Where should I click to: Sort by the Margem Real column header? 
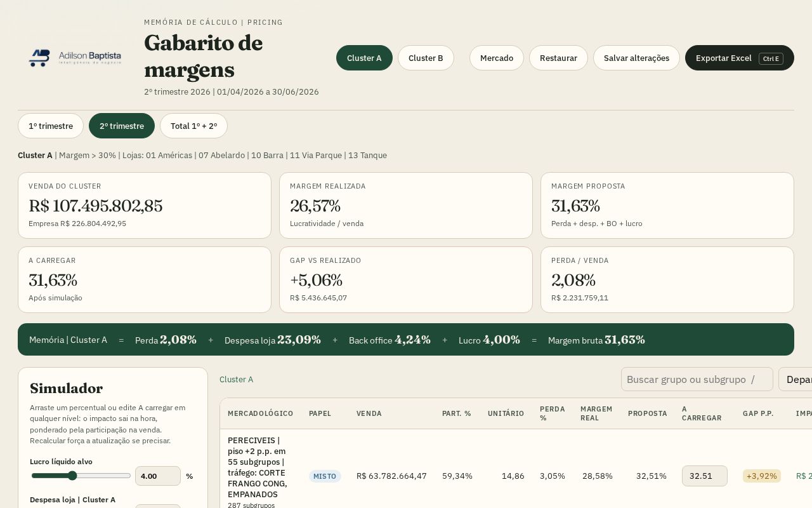point(596,413)
